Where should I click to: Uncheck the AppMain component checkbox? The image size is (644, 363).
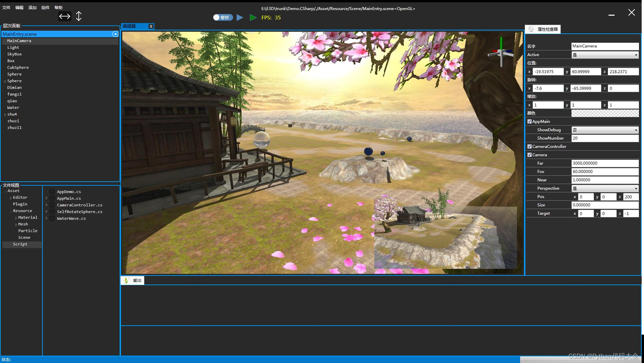click(529, 122)
